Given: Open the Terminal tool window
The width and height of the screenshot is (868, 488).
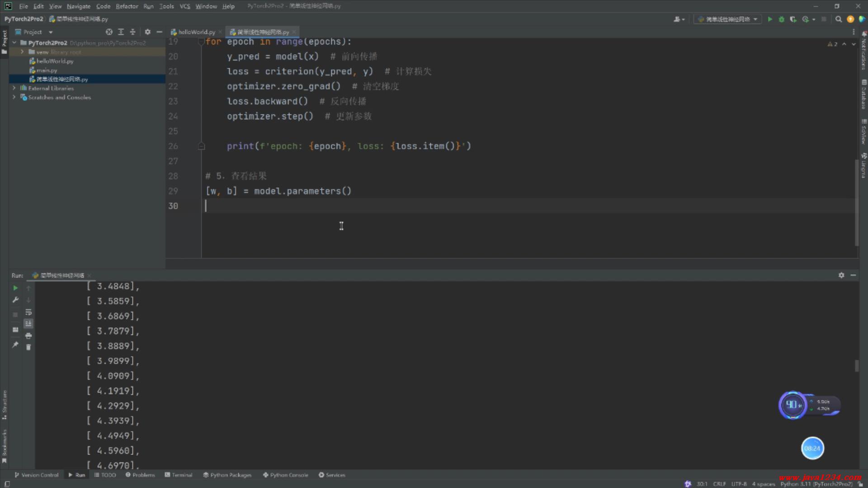Looking at the screenshot, I should click(179, 475).
